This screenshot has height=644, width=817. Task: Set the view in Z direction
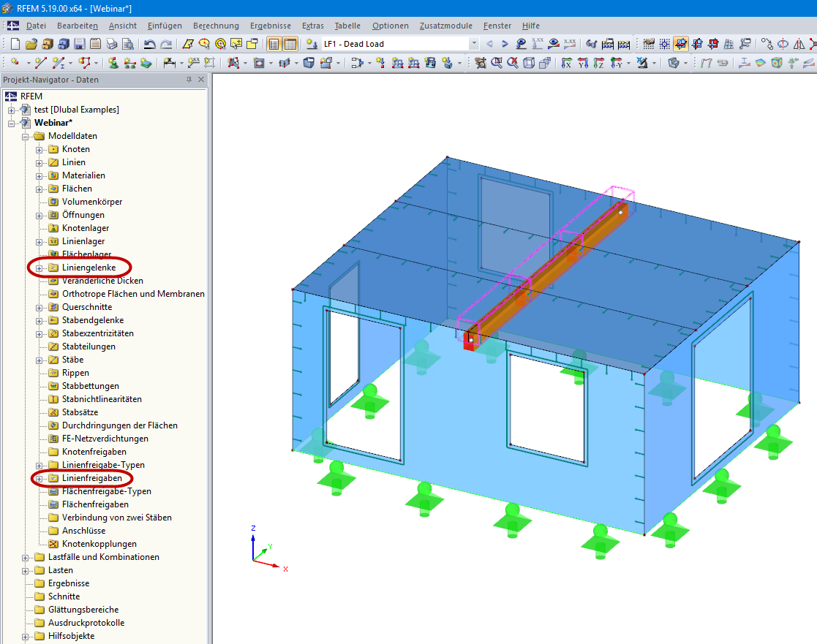tap(599, 63)
